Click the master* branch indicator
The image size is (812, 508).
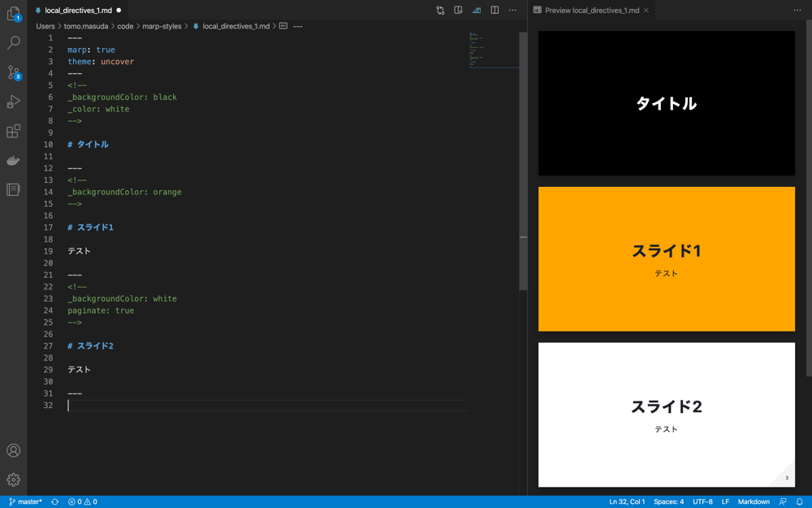point(28,501)
